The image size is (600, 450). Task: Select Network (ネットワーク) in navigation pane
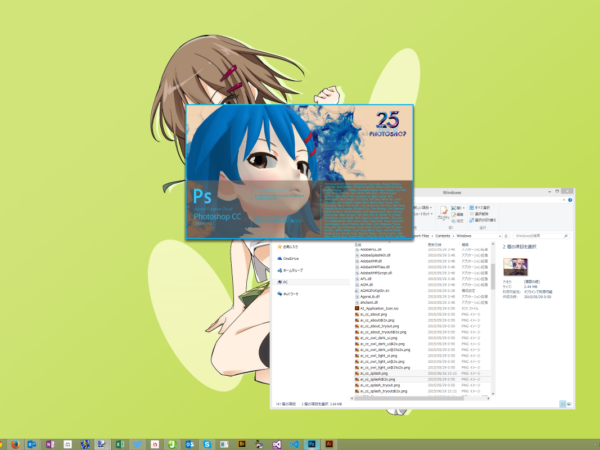point(288,294)
